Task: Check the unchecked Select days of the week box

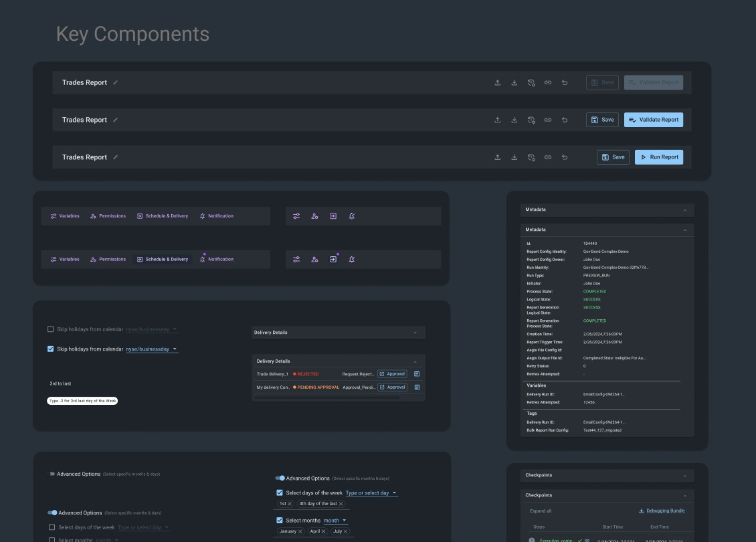Action: pyautogui.click(x=52, y=527)
